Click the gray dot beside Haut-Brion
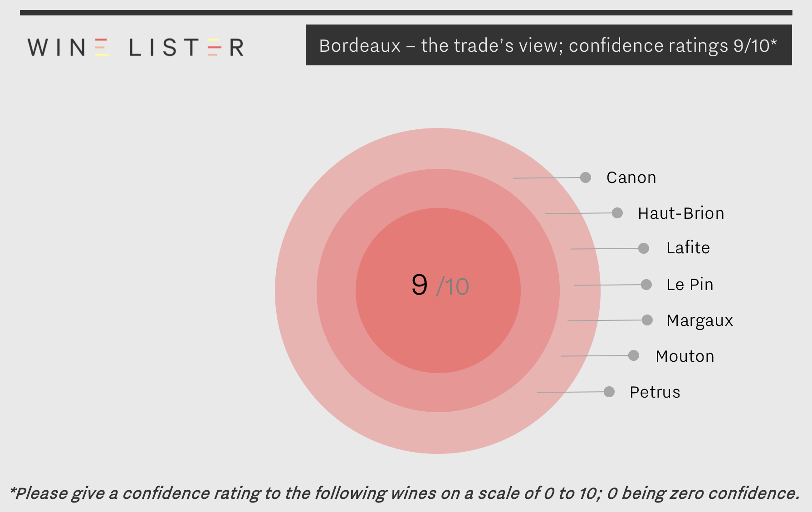Image resolution: width=812 pixels, height=512 pixels. point(617,213)
